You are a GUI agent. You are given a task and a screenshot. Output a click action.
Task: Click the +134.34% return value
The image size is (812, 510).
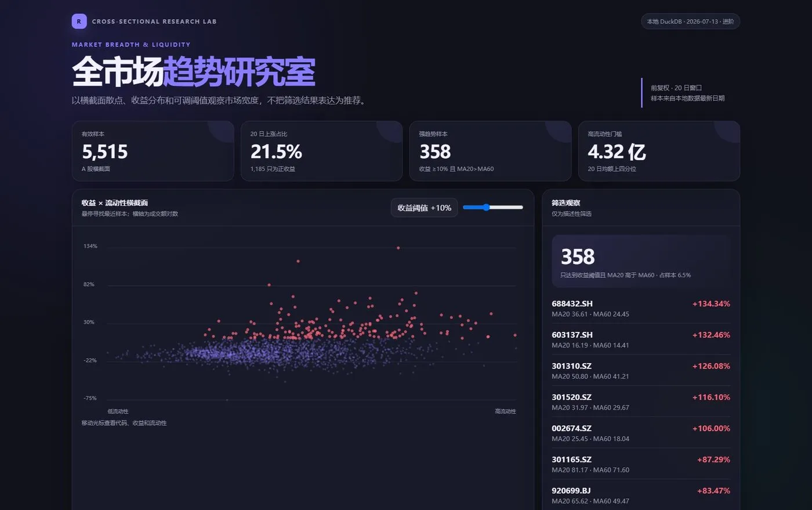tap(711, 303)
